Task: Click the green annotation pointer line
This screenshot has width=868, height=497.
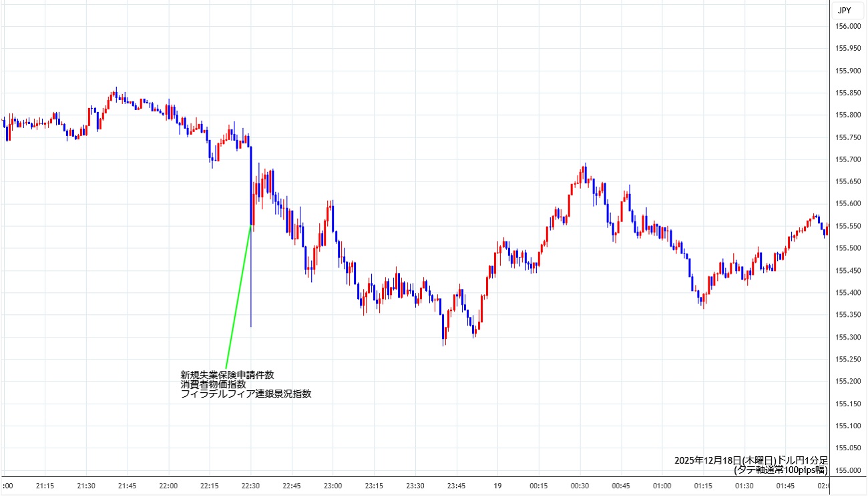Action: tap(238, 297)
